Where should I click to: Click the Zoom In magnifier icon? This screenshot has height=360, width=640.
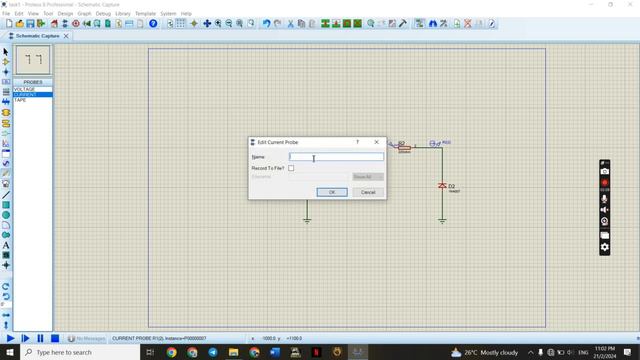coord(218,24)
